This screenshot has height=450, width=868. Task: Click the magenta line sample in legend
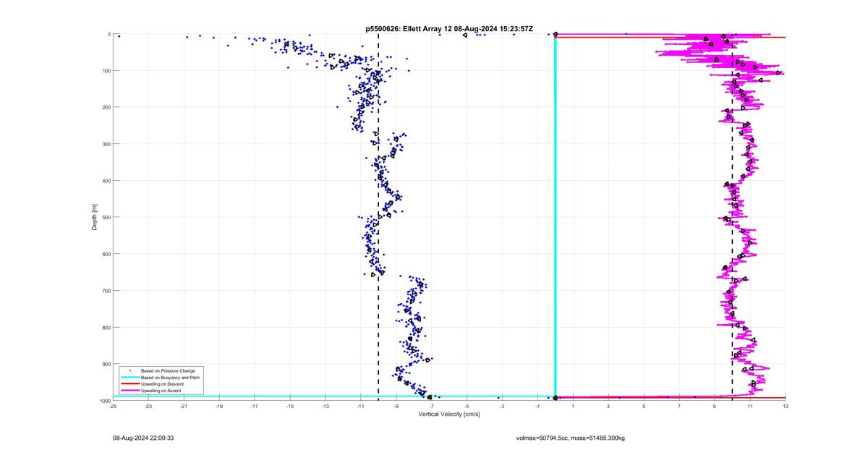129,391
